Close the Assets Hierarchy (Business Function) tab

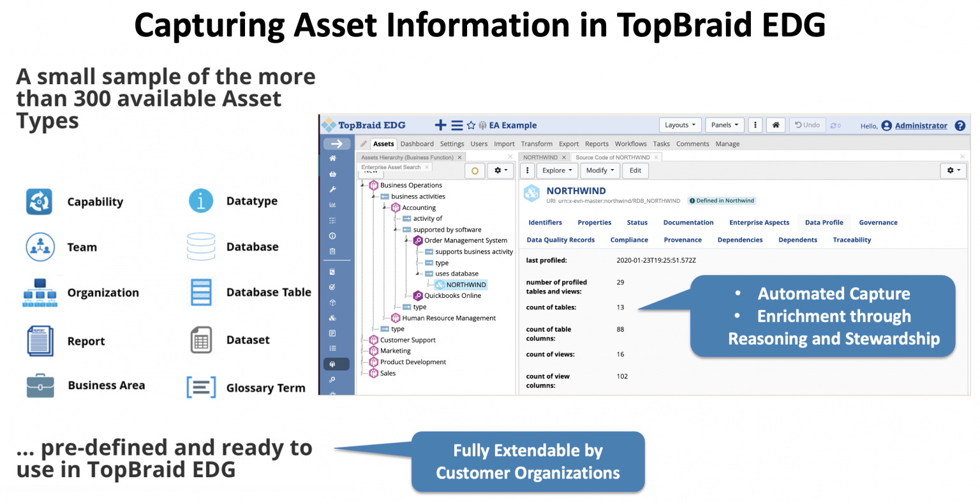[x=459, y=157]
